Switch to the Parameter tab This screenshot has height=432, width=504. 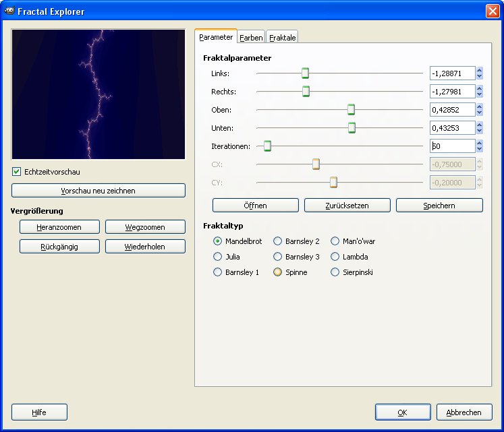click(216, 37)
